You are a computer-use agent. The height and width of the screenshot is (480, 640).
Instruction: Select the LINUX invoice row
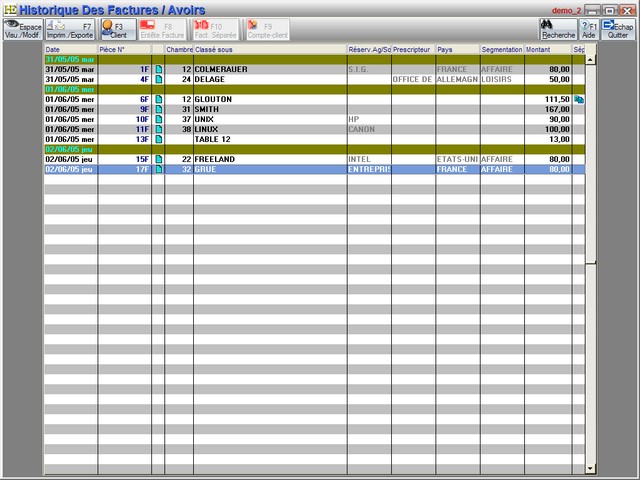315,129
